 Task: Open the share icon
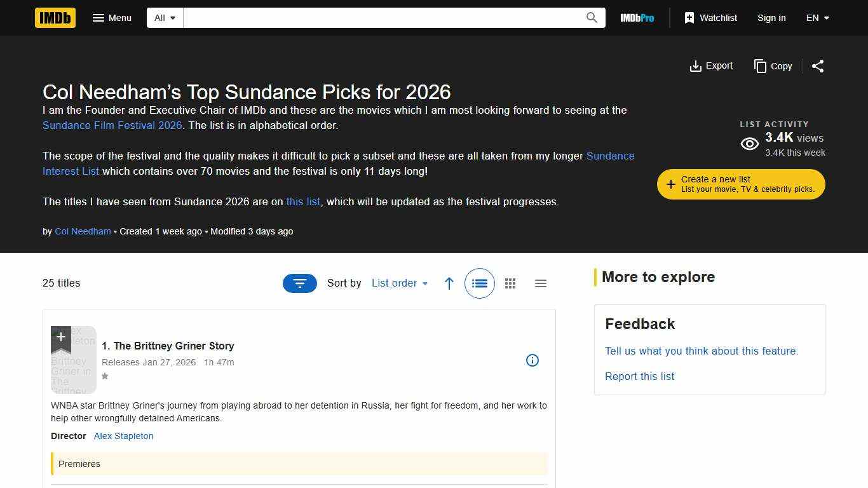click(818, 66)
